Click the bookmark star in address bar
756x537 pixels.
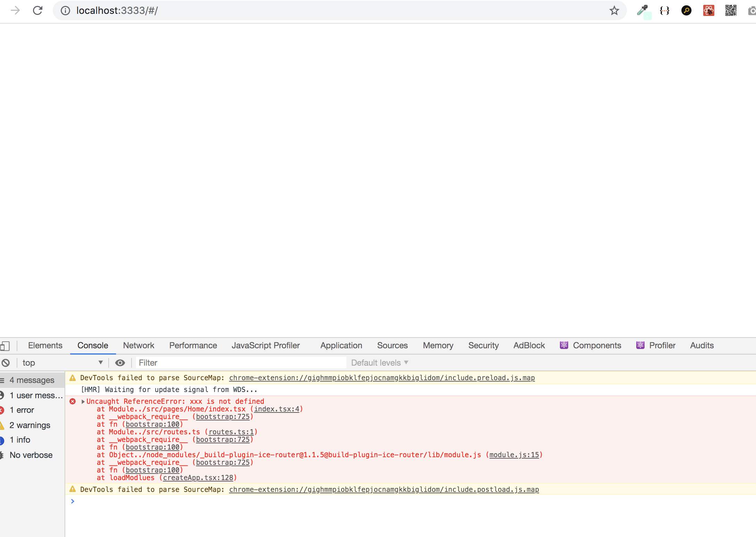[x=614, y=10]
